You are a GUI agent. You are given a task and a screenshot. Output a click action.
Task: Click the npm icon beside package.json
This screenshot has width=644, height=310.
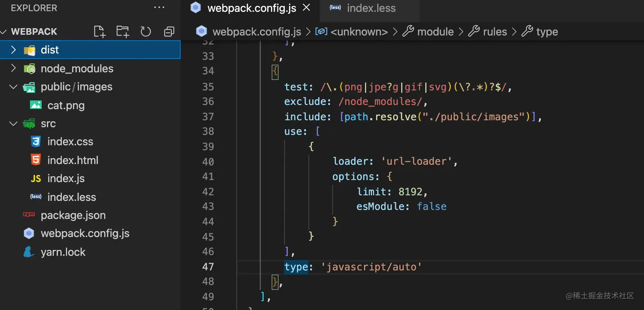click(x=29, y=215)
